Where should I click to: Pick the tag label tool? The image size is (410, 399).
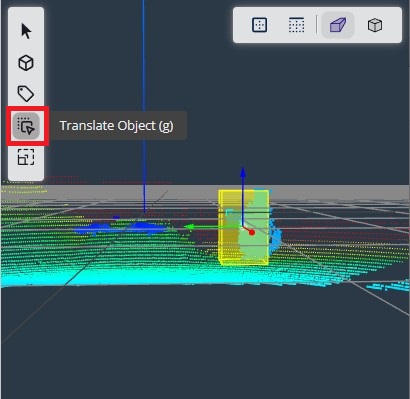point(26,94)
